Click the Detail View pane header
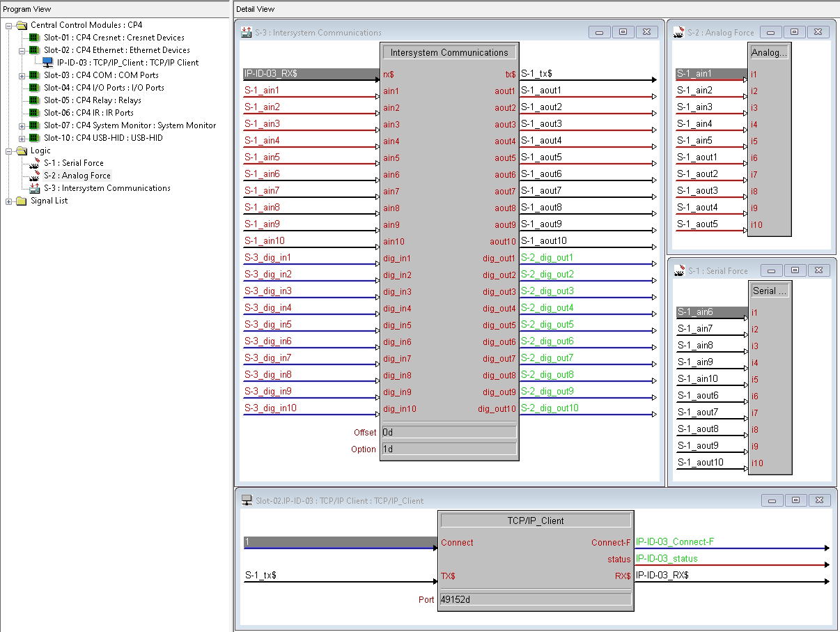The height and width of the screenshot is (632, 840). pyautogui.click(x=536, y=9)
